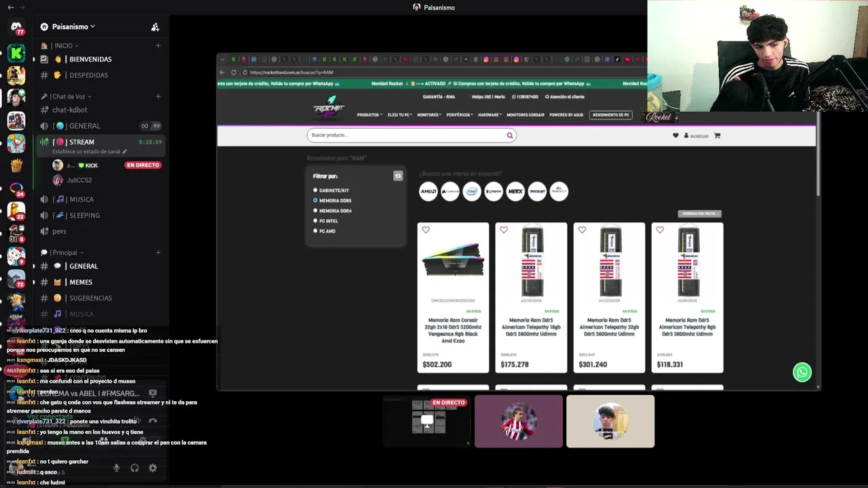Favorite the Corsair Vengeance RAM card heart
This screenshot has height=488, width=868.
(426, 230)
